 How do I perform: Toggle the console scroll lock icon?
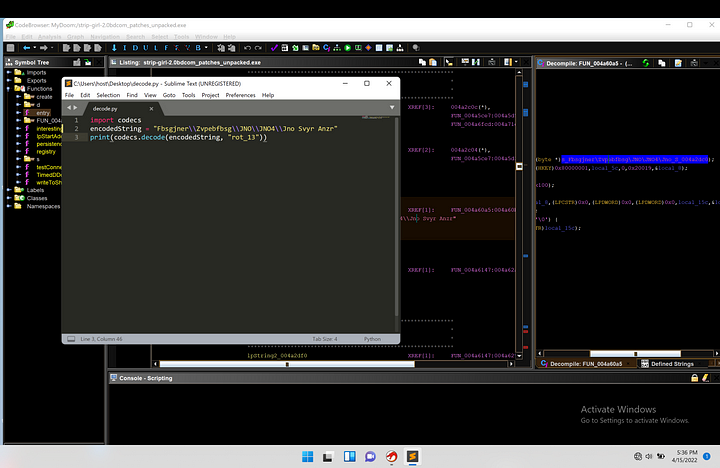point(695,378)
